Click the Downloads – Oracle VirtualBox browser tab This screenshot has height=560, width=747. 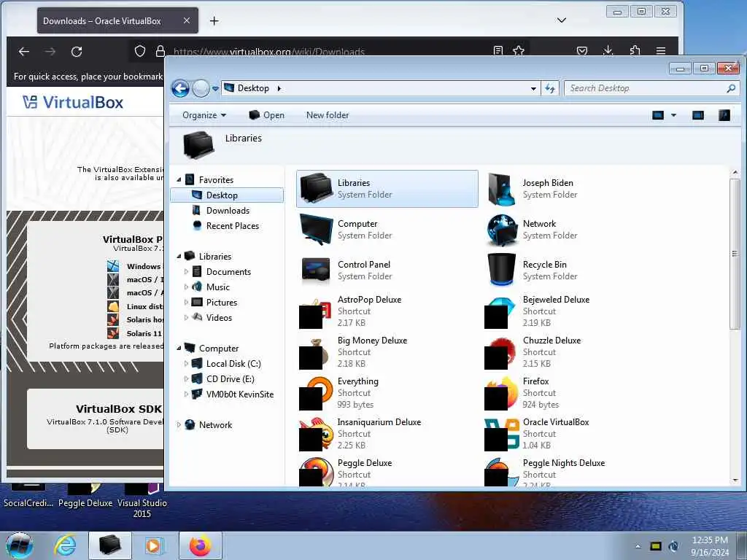tap(117, 21)
